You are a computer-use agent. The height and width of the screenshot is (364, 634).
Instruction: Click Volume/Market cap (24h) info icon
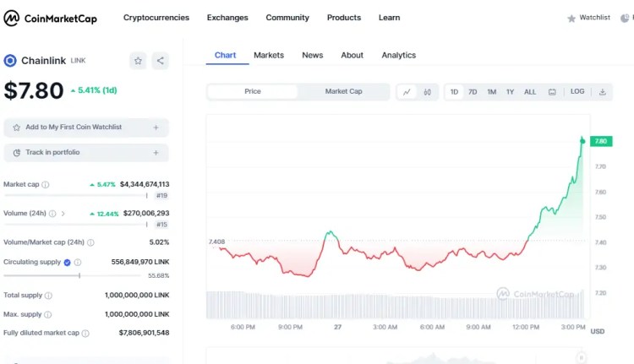(x=90, y=242)
